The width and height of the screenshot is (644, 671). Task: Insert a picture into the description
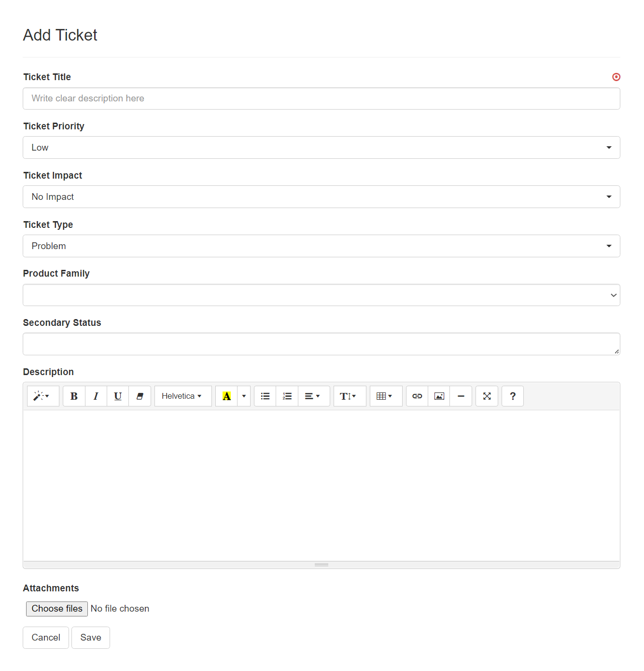coord(439,396)
